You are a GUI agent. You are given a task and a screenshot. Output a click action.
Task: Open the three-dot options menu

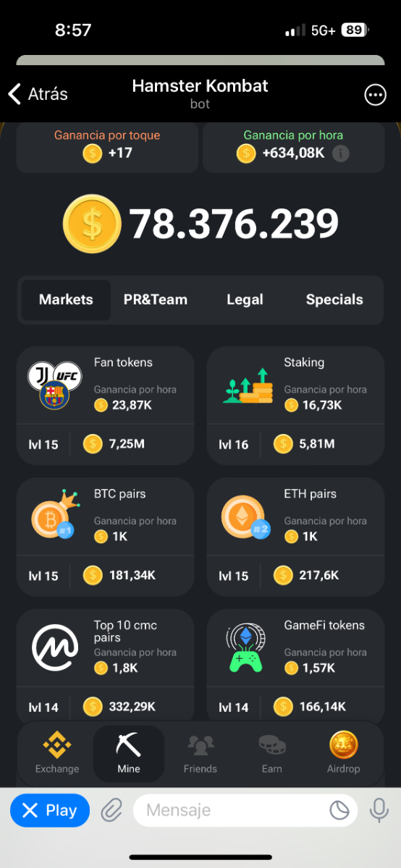tap(375, 95)
